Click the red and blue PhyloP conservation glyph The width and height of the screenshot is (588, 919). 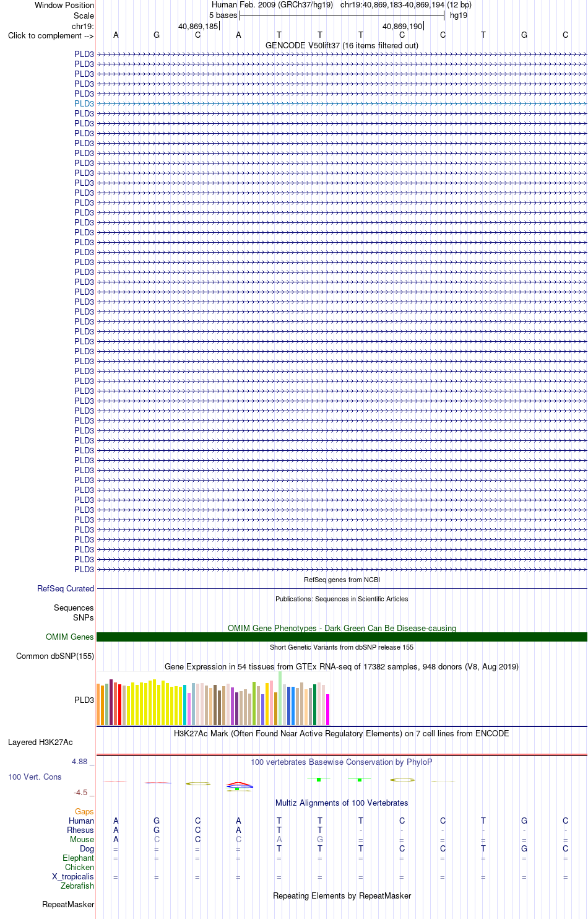(239, 785)
